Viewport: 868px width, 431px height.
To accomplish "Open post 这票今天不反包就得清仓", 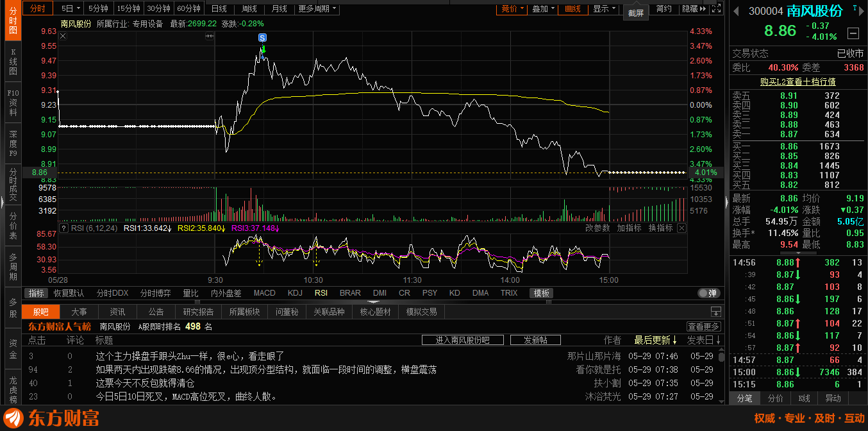I will click(x=144, y=383).
